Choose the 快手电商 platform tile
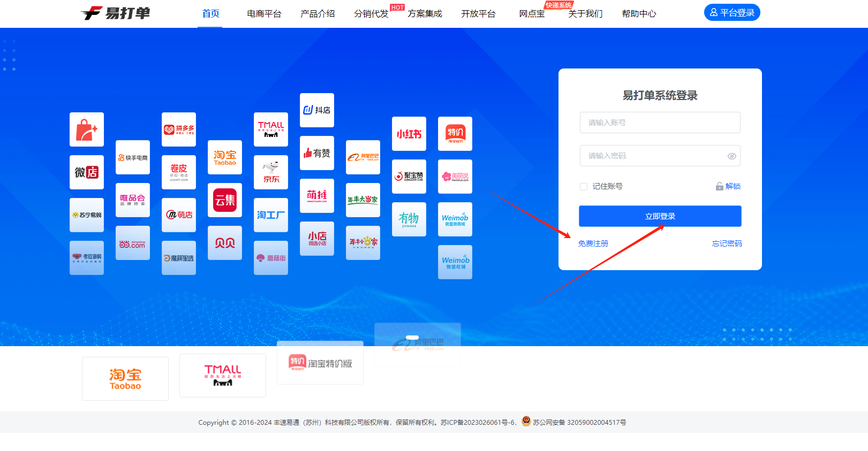 pos(133,157)
